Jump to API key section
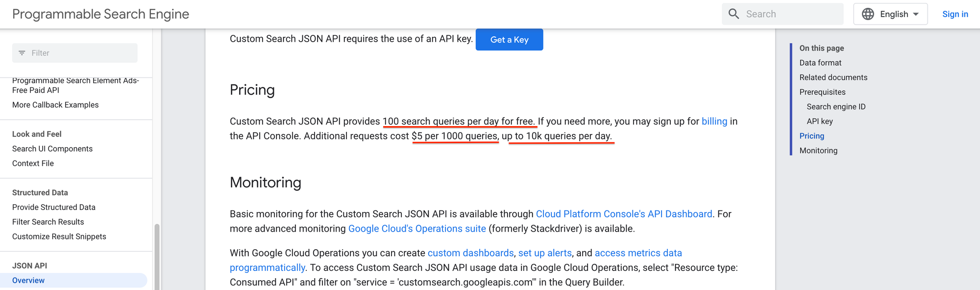 (x=820, y=121)
